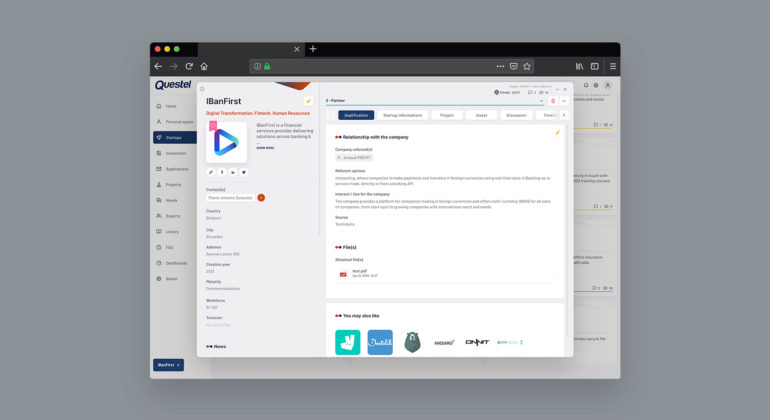Open the browser library icon
770x420 pixels.
pyautogui.click(x=579, y=66)
